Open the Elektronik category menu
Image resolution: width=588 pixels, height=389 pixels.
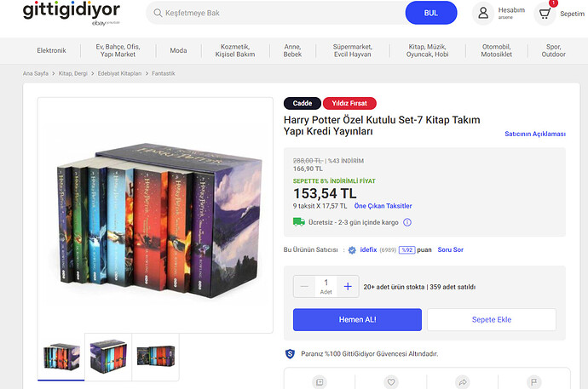(51, 50)
